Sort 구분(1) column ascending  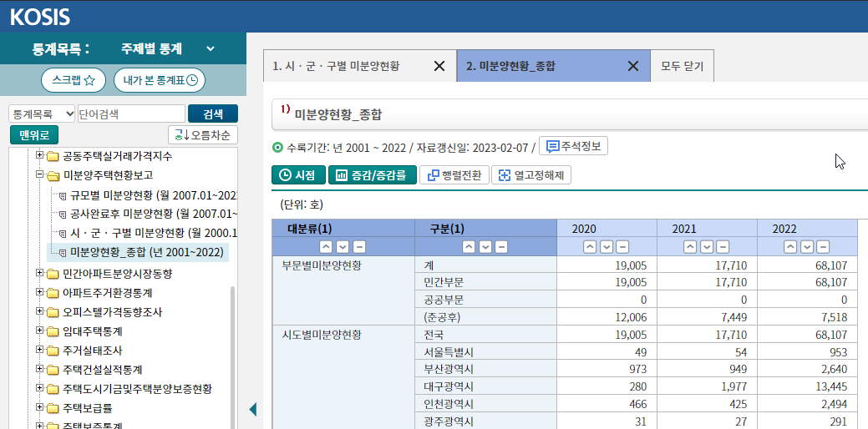point(470,247)
